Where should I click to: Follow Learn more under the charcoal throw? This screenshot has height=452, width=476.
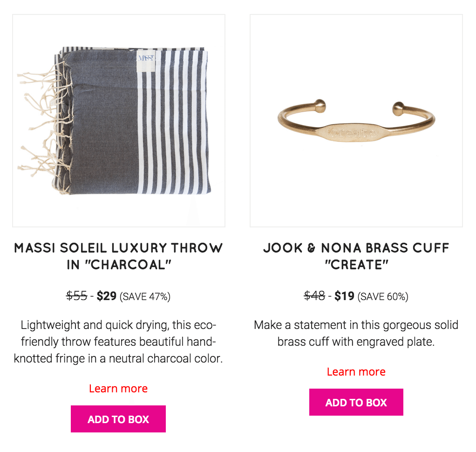pyautogui.click(x=118, y=389)
